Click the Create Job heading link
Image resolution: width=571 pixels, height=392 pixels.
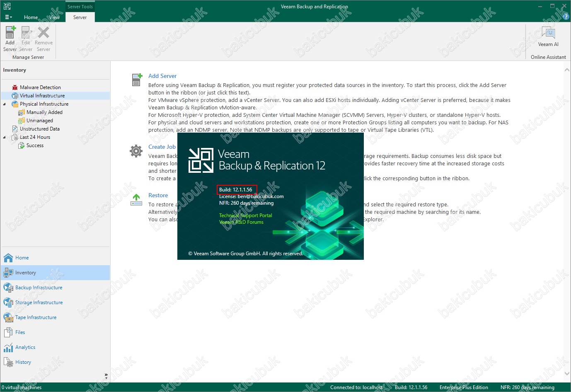[162, 147]
